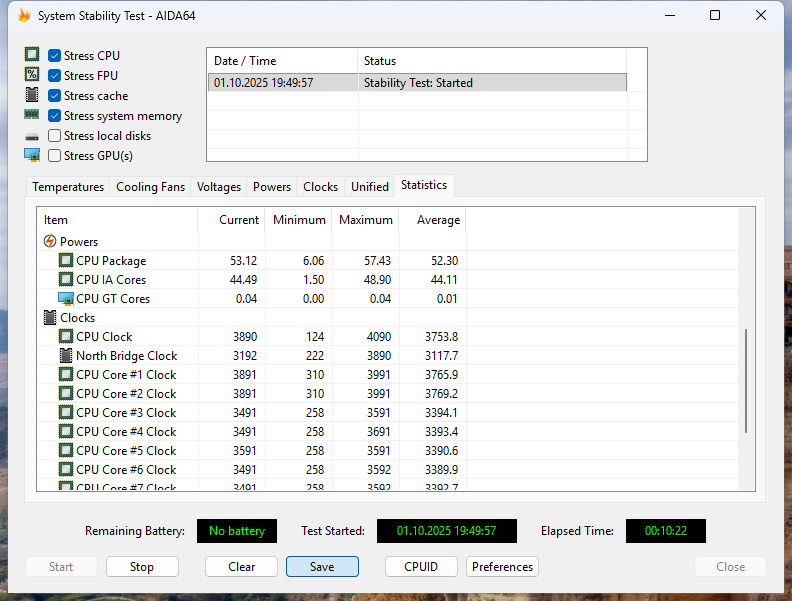Screen dimensions: 792x601
Task: Select the log timestamp 01.10.2025 19:49:57 cell
Action: pos(264,83)
